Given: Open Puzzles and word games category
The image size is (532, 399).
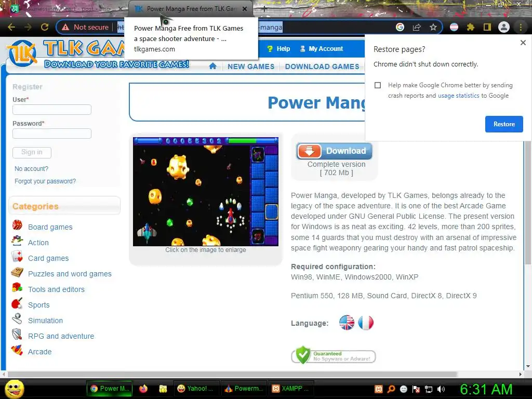Looking at the screenshot, I should coord(70,274).
